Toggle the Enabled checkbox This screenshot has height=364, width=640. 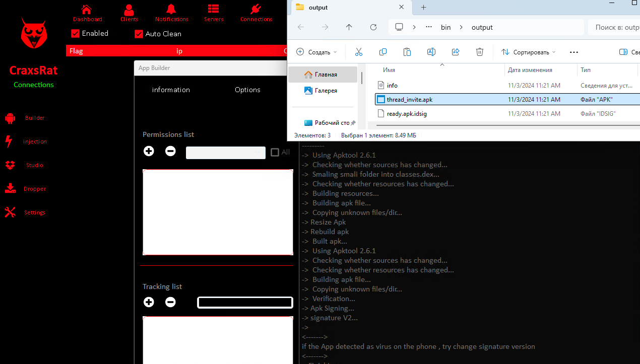[x=76, y=33]
